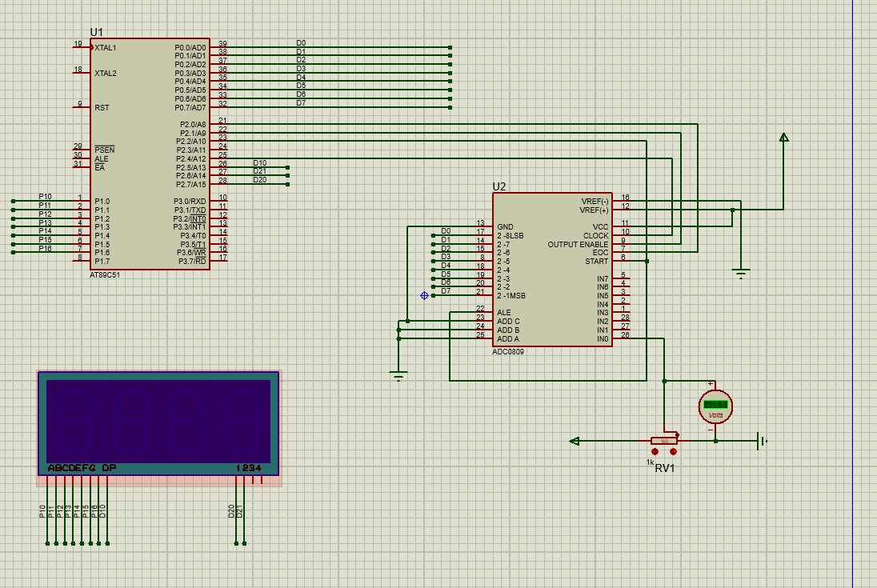Select the ground terminal connected to VREF(-)

[741, 274]
